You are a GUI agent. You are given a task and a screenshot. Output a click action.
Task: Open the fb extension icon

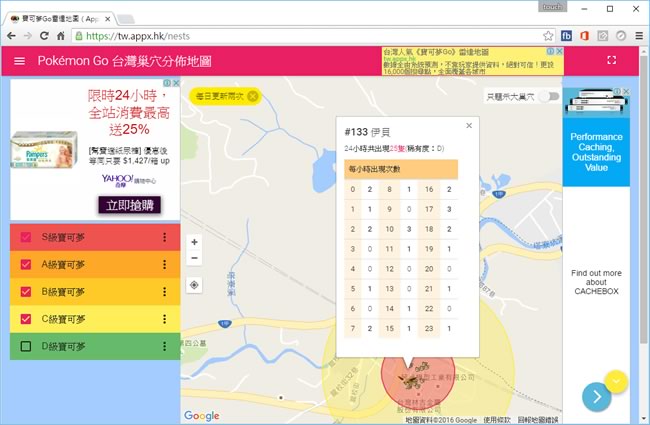[x=566, y=36]
